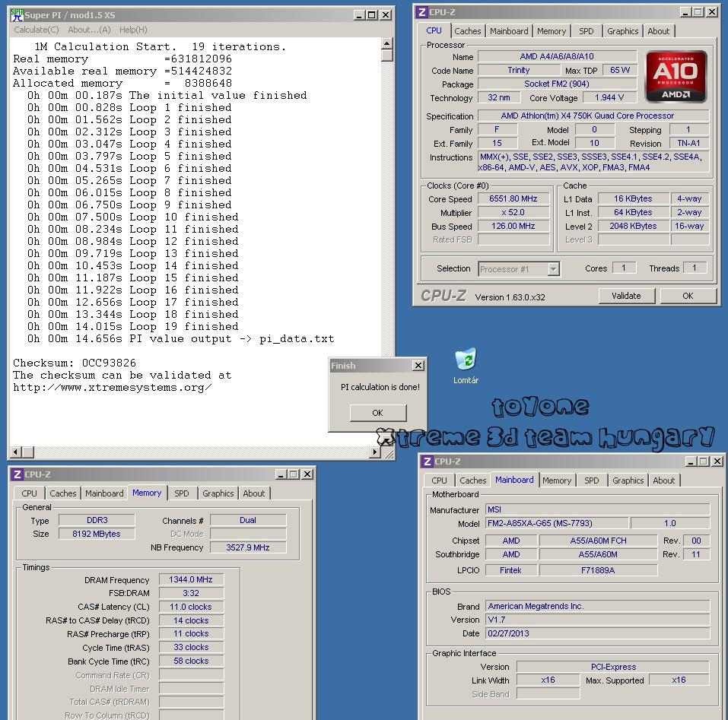Open Caches tab in the Memory CPU-Z window
The width and height of the screenshot is (728, 720).
[62, 493]
